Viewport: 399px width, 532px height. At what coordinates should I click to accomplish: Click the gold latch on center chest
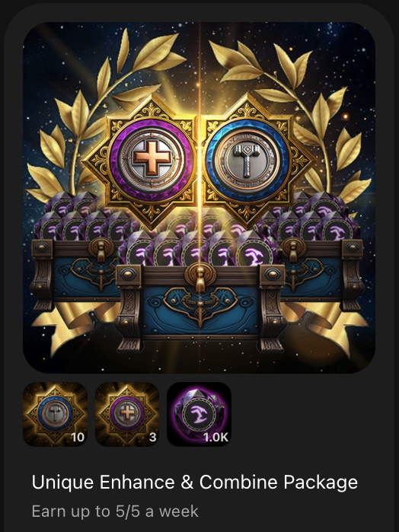(200, 278)
